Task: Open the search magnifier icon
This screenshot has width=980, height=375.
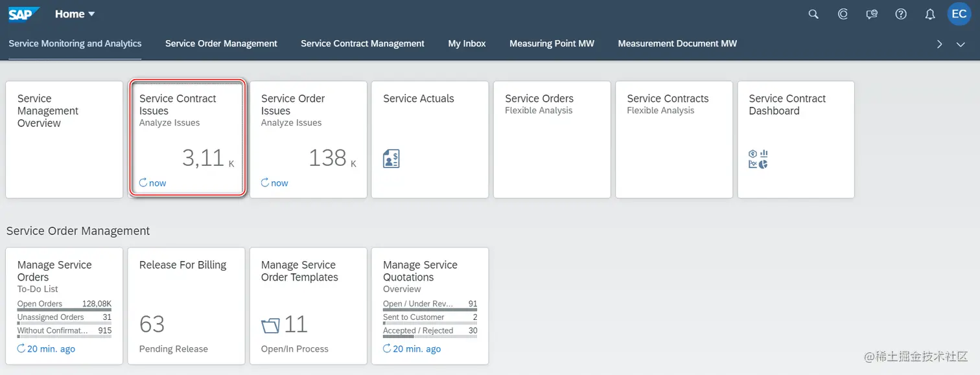Action: (813, 14)
